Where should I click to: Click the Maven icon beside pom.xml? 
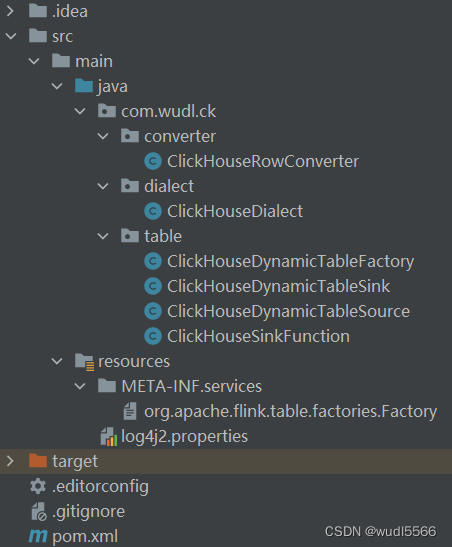[38, 536]
